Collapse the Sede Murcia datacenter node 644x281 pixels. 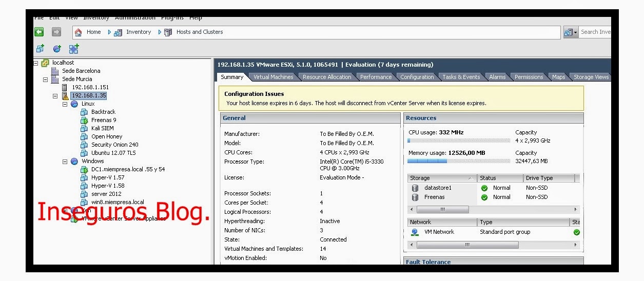pyautogui.click(x=45, y=79)
